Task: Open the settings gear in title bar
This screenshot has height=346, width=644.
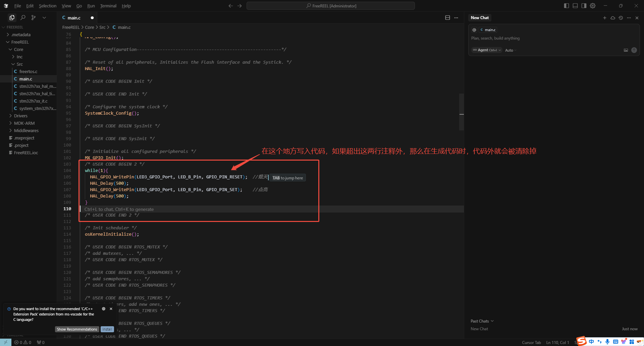Action: coord(593,6)
